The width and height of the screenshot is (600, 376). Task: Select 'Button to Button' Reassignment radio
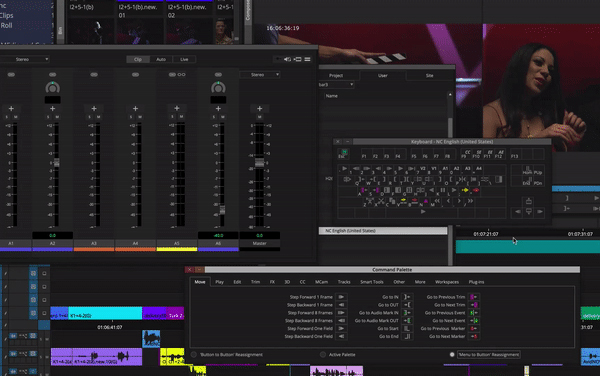[194, 355]
